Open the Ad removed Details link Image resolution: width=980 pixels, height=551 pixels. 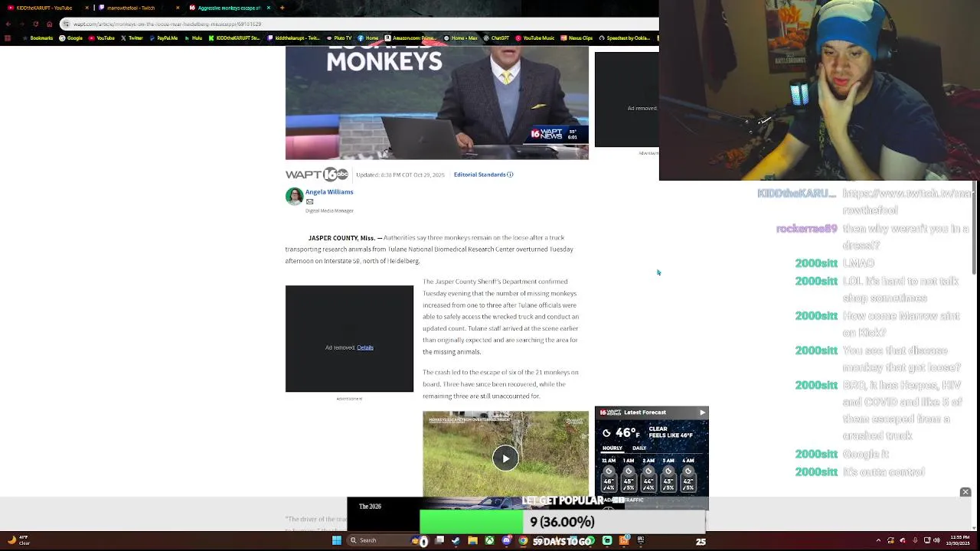[365, 347]
